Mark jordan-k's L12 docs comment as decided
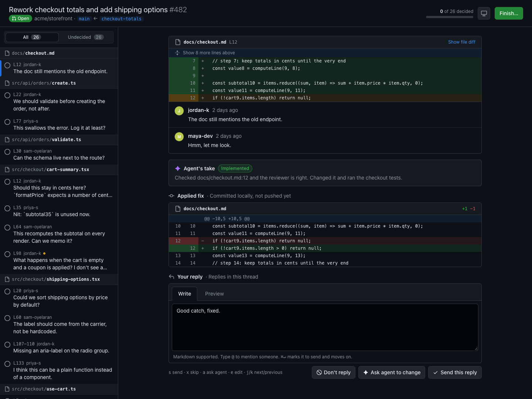This screenshot has width=532, height=399. (x=7, y=65)
